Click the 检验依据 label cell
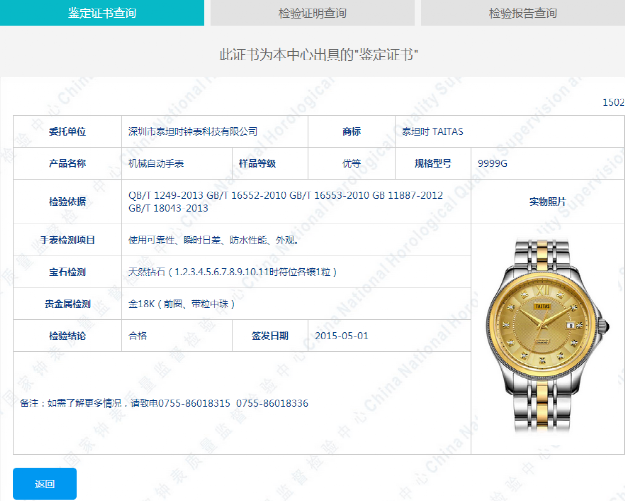 (x=67, y=201)
